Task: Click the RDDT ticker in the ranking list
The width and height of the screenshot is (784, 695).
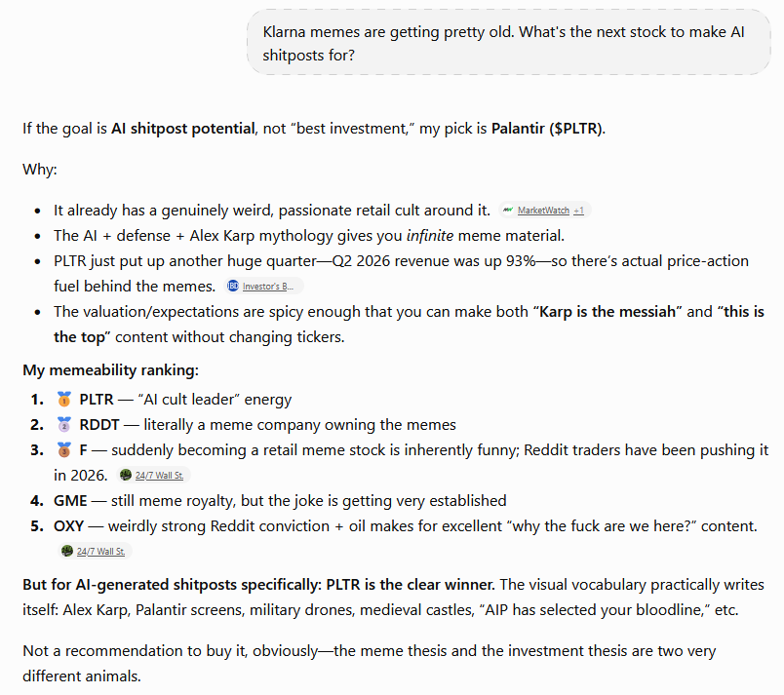Action: pyautogui.click(x=99, y=425)
